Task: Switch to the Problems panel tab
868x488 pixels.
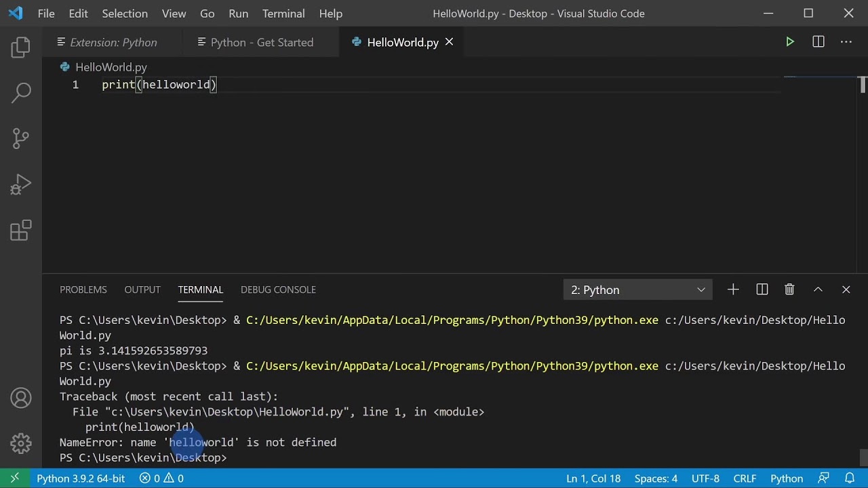Action: [x=83, y=289]
